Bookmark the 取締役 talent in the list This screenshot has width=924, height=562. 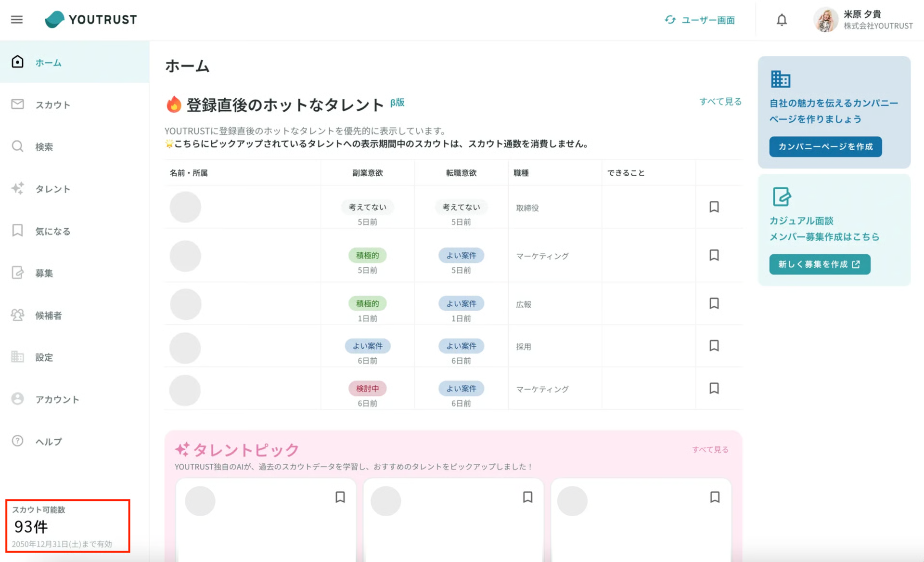click(714, 207)
